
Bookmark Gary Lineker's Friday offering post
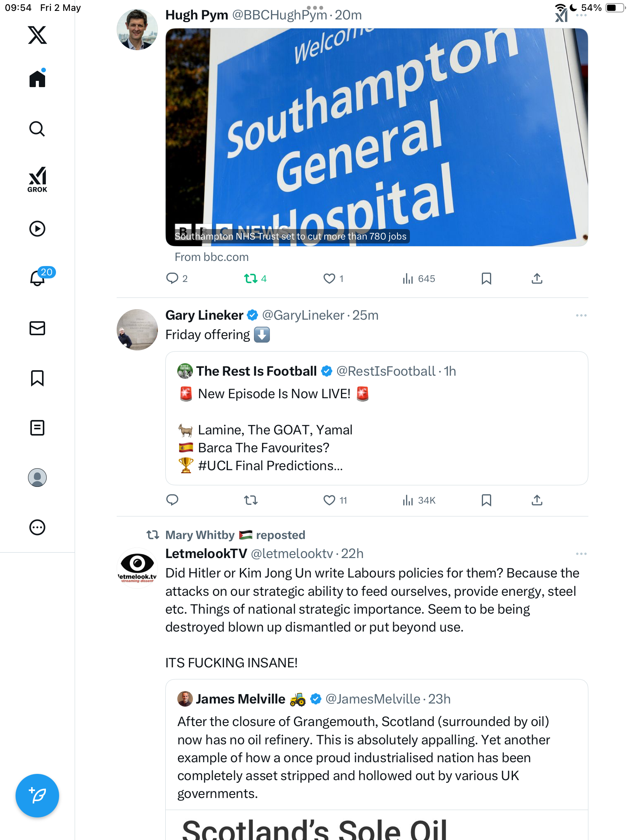click(486, 500)
